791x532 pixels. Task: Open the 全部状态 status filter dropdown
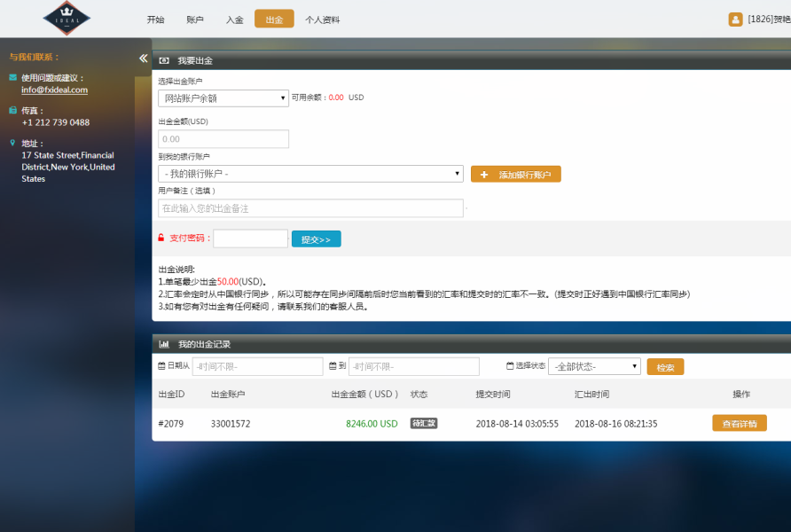(594, 366)
